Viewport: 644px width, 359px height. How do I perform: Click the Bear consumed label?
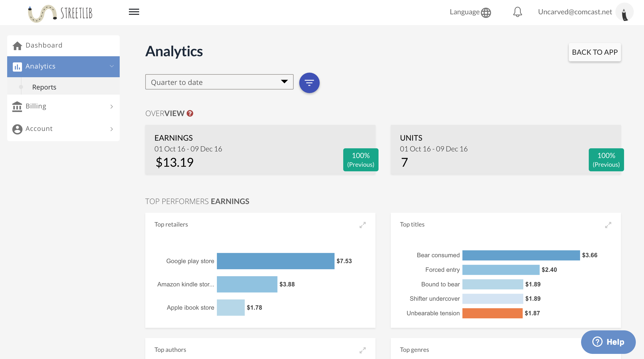(x=438, y=255)
